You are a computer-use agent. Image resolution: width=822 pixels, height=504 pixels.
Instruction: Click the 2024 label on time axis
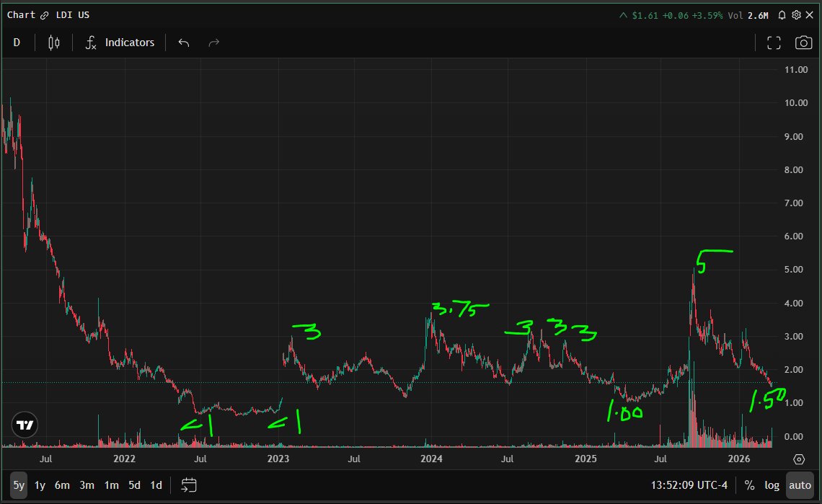[431, 459]
